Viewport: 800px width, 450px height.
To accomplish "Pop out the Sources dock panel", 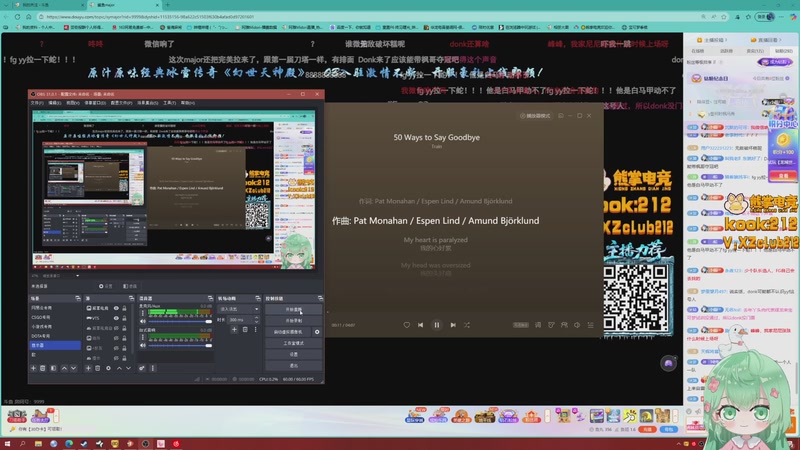I will point(132,298).
